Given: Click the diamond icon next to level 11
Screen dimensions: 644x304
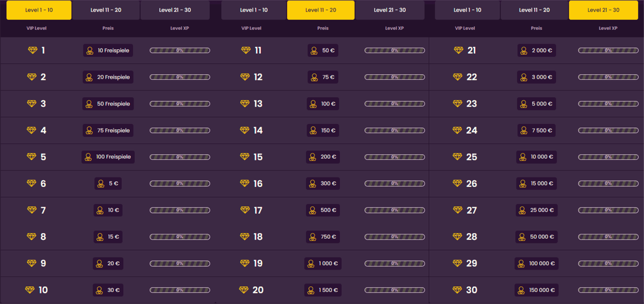Looking at the screenshot, I should pyautogui.click(x=246, y=50).
